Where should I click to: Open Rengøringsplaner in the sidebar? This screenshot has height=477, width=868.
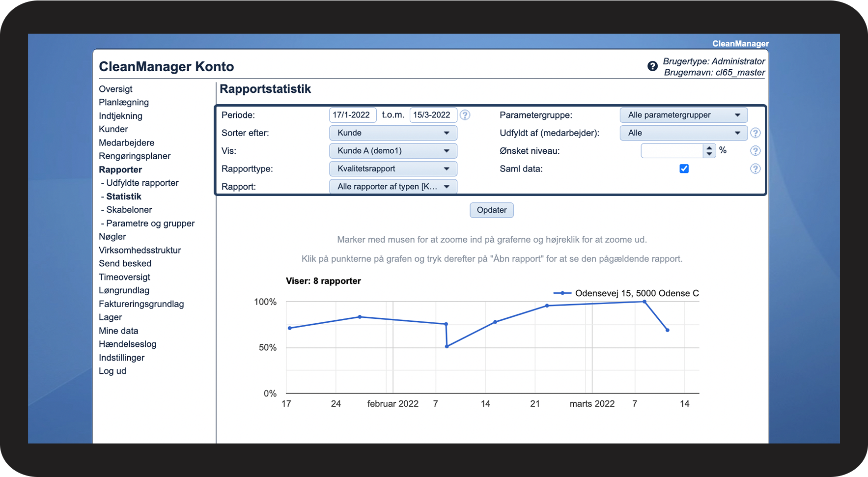point(135,156)
